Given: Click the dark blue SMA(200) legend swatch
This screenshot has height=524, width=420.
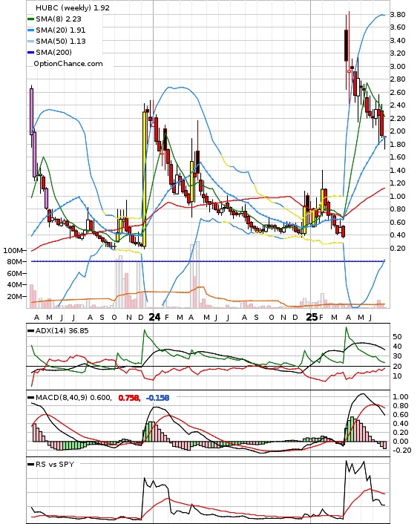Looking at the screenshot, I should point(30,52).
